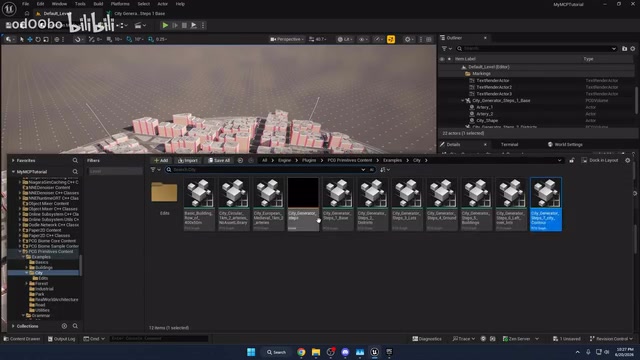The image size is (640, 360).
Task: Open the Perspective view mode dropdown
Action: [287, 39]
